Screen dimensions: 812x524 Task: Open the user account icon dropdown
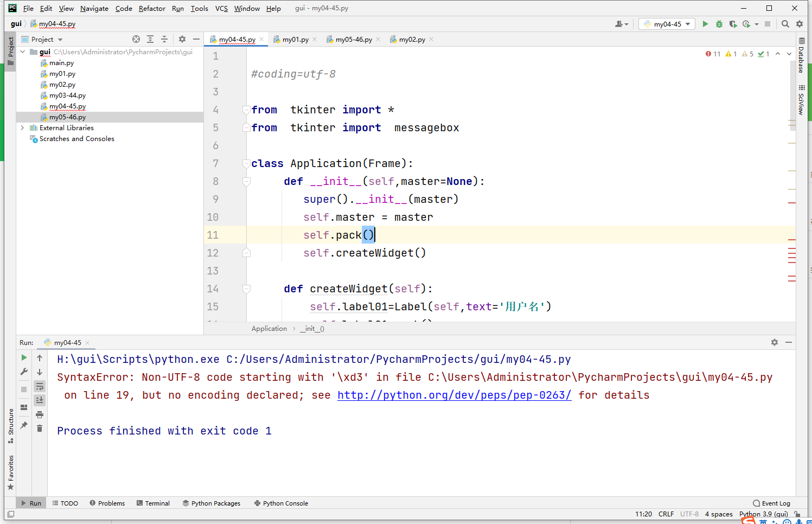pos(622,24)
